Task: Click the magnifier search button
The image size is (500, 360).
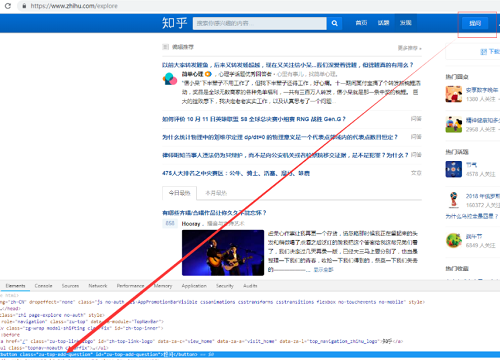Action: tap(334, 23)
